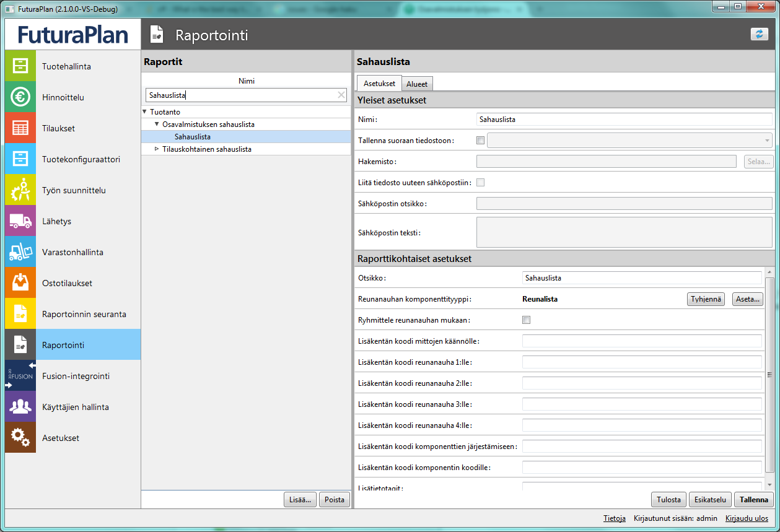The image size is (780, 532).
Task: Click the Tulosta button
Action: pyautogui.click(x=669, y=500)
